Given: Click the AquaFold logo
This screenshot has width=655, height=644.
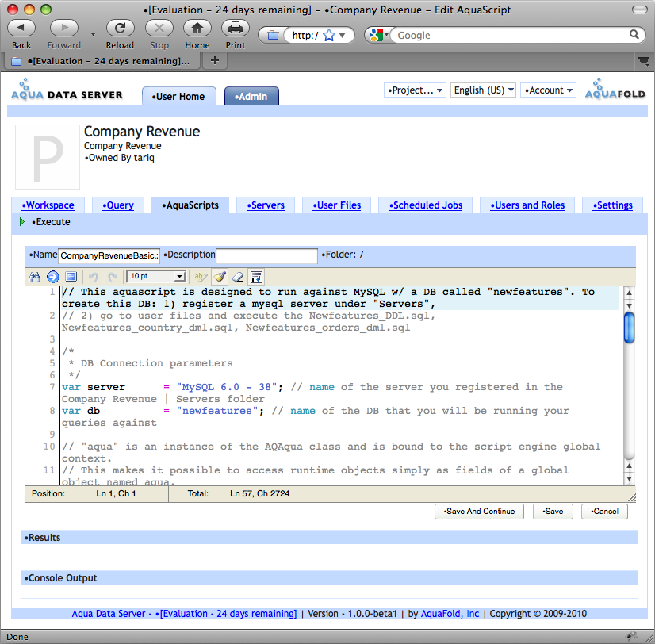Looking at the screenshot, I should [615, 89].
